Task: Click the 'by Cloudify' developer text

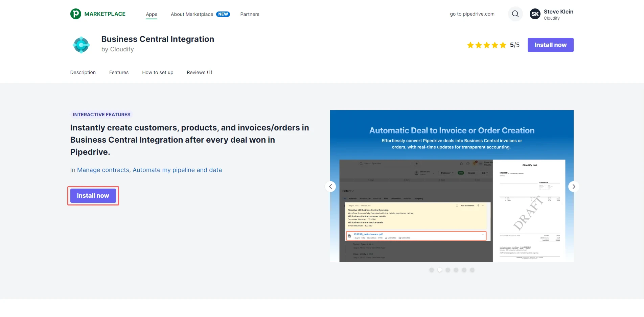Action: click(x=118, y=49)
